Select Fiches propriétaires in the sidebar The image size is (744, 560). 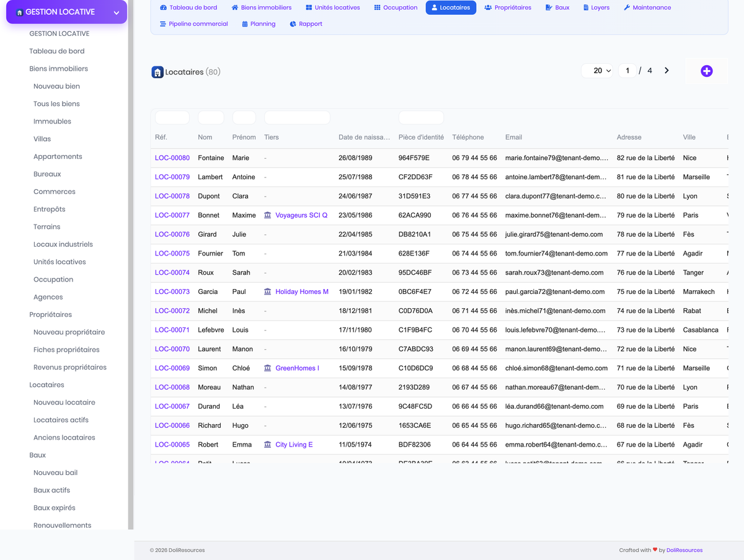tap(66, 350)
